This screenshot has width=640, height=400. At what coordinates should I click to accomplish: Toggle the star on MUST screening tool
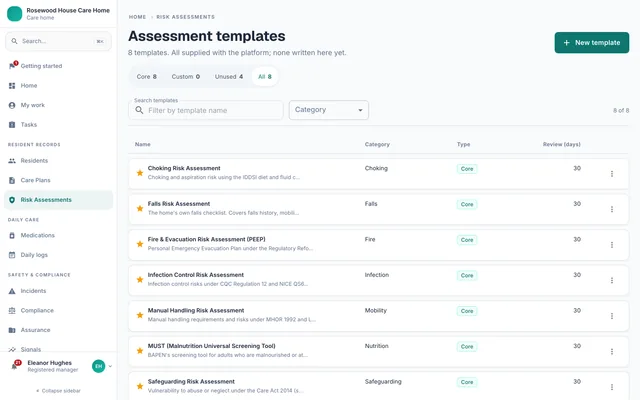click(x=140, y=350)
